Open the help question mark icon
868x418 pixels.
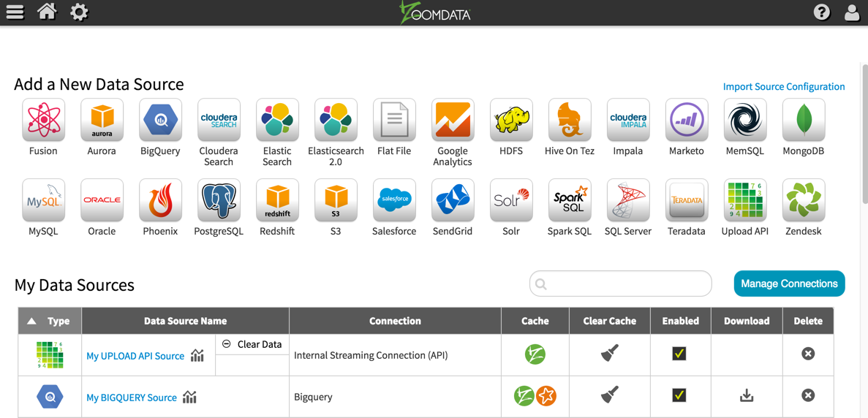tap(822, 12)
